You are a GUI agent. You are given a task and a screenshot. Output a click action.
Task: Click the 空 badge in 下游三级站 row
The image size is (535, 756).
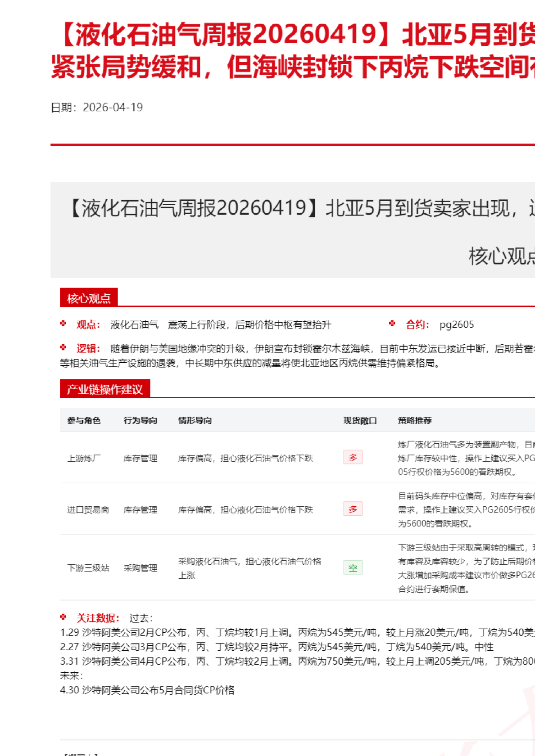[x=353, y=567]
